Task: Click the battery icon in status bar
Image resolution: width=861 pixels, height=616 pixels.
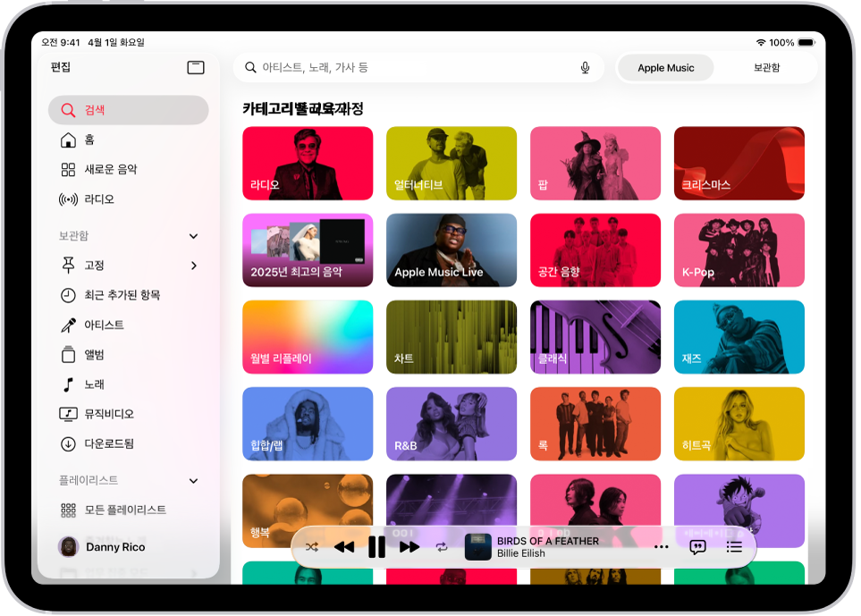Action: (x=806, y=42)
